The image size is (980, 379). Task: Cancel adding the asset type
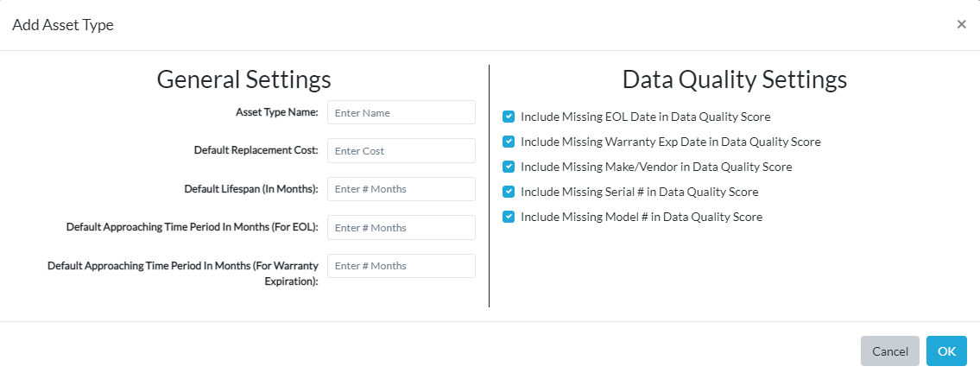pos(890,351)
